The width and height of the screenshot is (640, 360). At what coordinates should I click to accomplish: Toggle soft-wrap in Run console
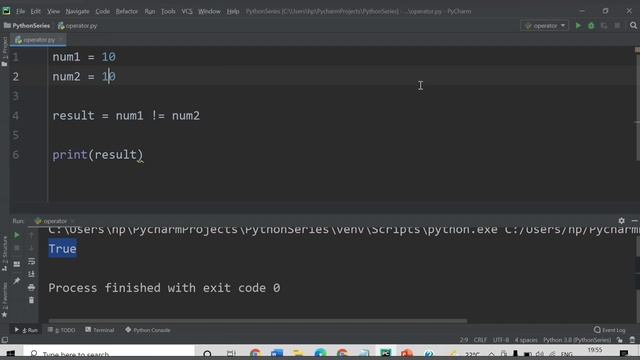31,261
